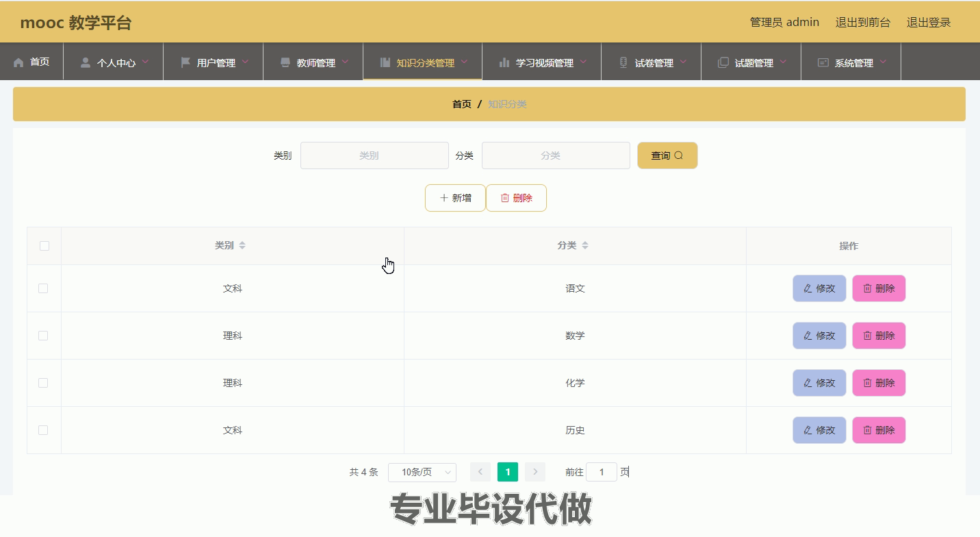This screenshot has width=980, height=537.
Task: Click the 教师管理 menu icon
Action: pyautogui.click(x=285, y=62)
